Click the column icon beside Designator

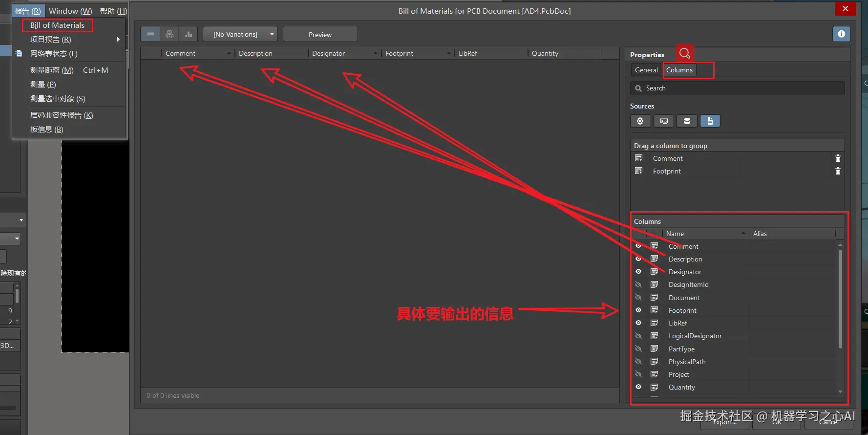tap(654, 271)
